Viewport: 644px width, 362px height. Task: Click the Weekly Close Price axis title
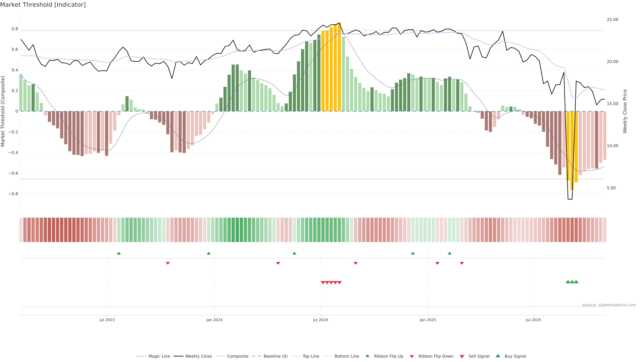pos(625,111)
